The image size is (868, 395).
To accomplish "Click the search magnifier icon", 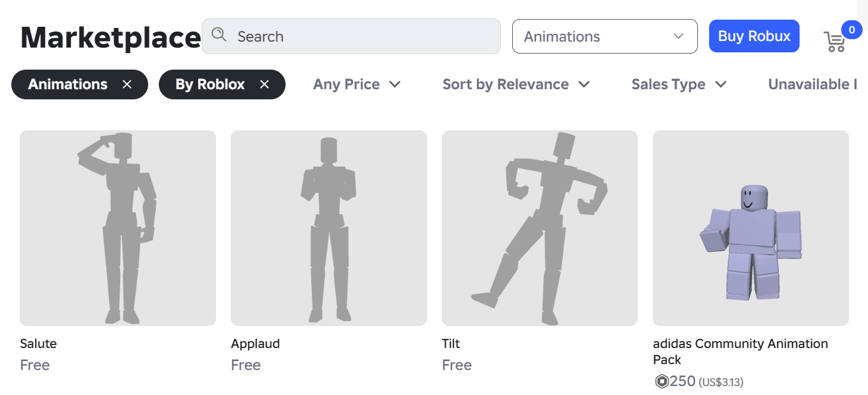I will [x=219, y=35].
